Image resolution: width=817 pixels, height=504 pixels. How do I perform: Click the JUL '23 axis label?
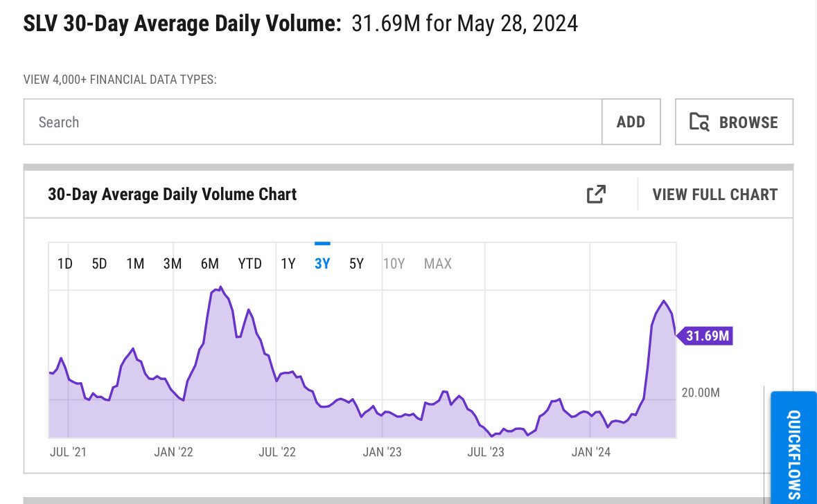pyautogui.click(x=486, y=452)
